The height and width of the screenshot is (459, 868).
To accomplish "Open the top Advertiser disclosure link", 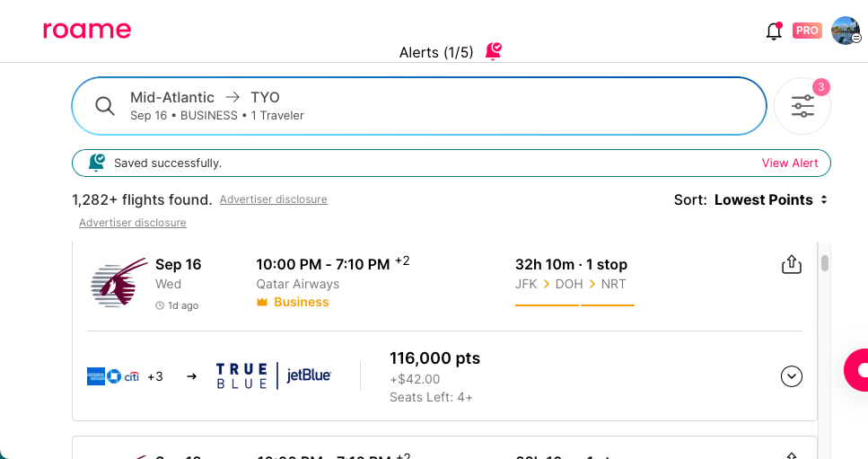I will tap(273, 199).
